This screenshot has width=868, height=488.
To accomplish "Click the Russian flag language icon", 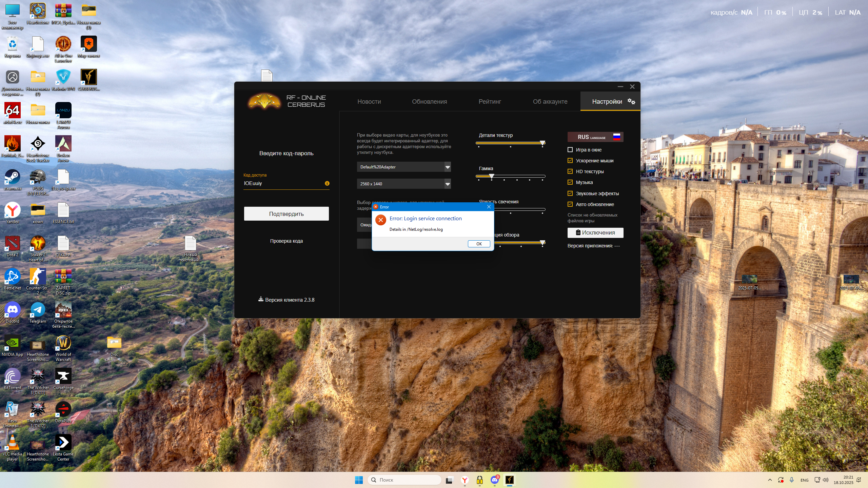I will pyautogui.click(x=616, y=137).
